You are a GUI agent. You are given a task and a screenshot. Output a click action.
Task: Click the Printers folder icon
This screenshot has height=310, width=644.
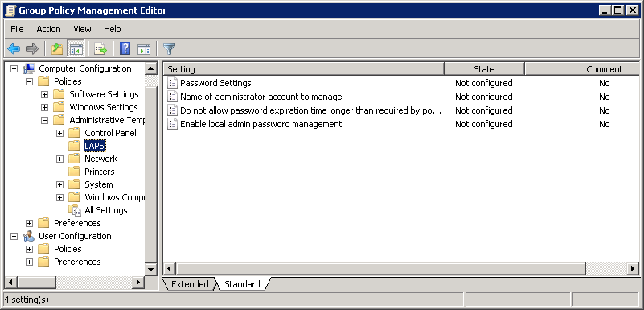click(74, 171)
